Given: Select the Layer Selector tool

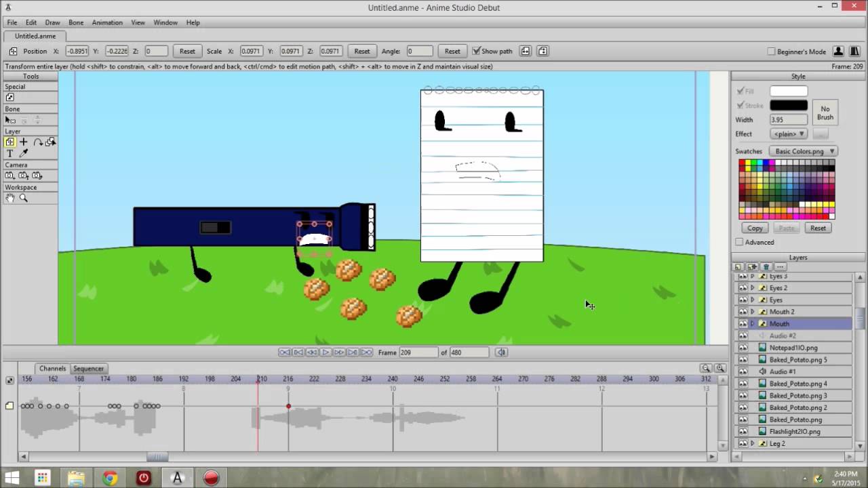Looking at the screenshot, I should click(51, 142).
